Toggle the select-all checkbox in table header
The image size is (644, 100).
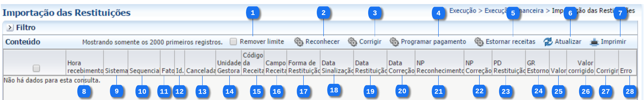36,68
